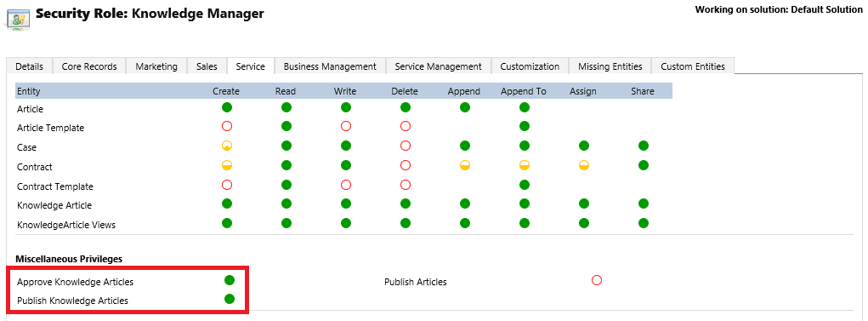Click Contract Template Create privilege circle

(x=226, y=185)
